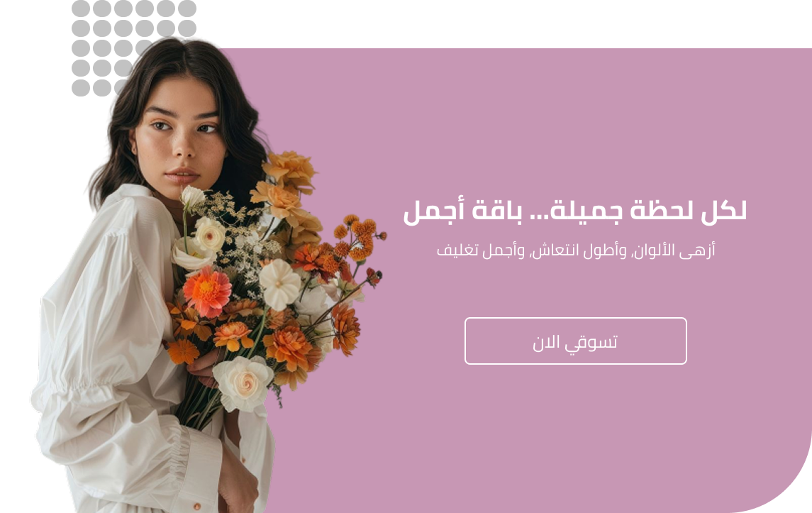812x513 pixels.
Task: Click the word تغليف in the subtitle
Action: click(x=457, y=250)
